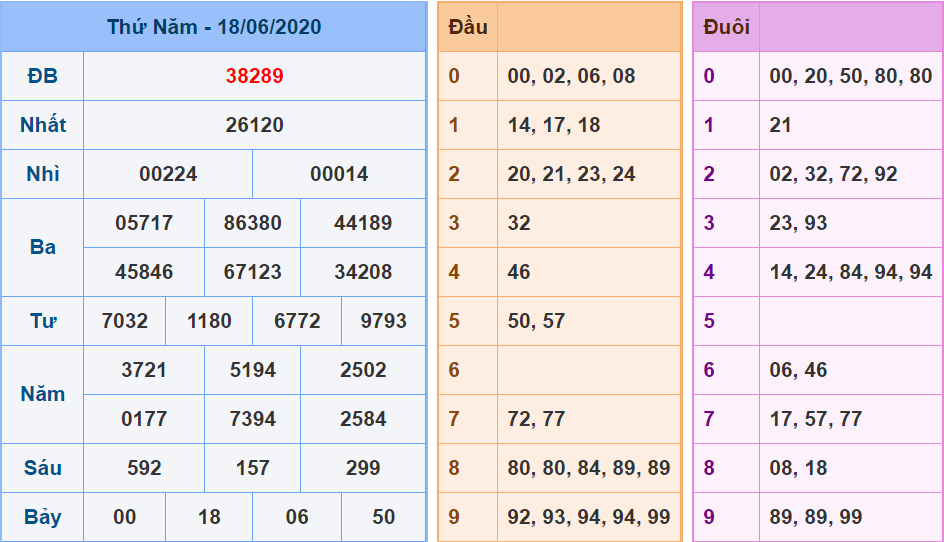Select the Đầu column header
Screen dimensions: 944x542
pyautogui.click(x=468, y=27)
